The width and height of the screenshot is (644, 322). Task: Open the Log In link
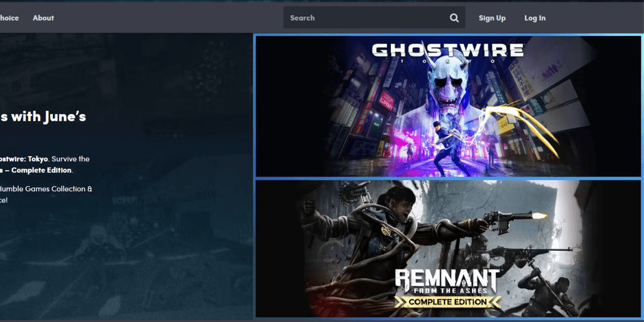pyautogui.click(x=535, y=18)
